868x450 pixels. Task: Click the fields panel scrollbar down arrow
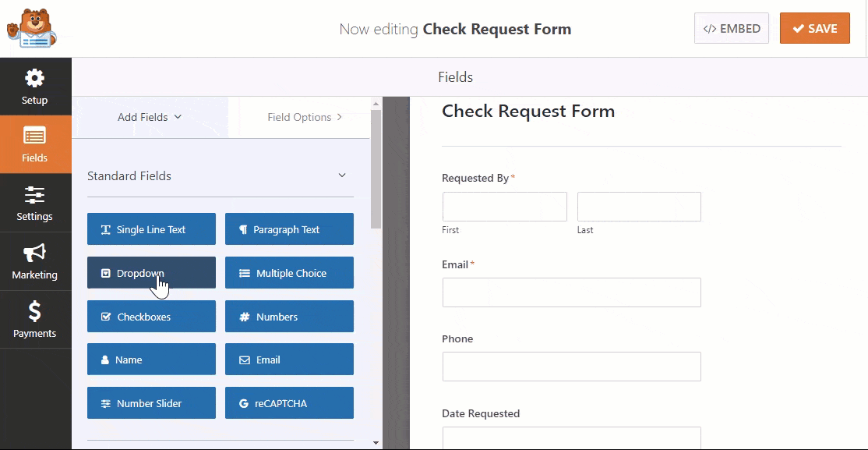[376, 443]
